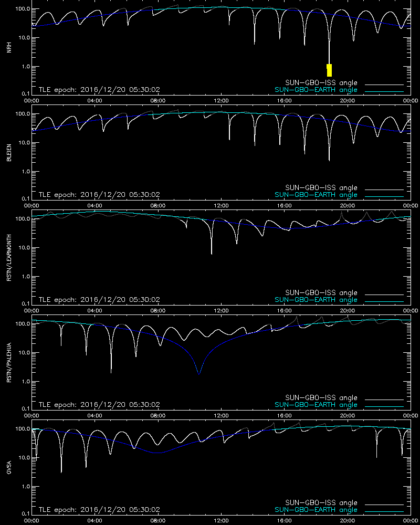Click the cyan legend line sample in OVSA panel

pos(384,511)
